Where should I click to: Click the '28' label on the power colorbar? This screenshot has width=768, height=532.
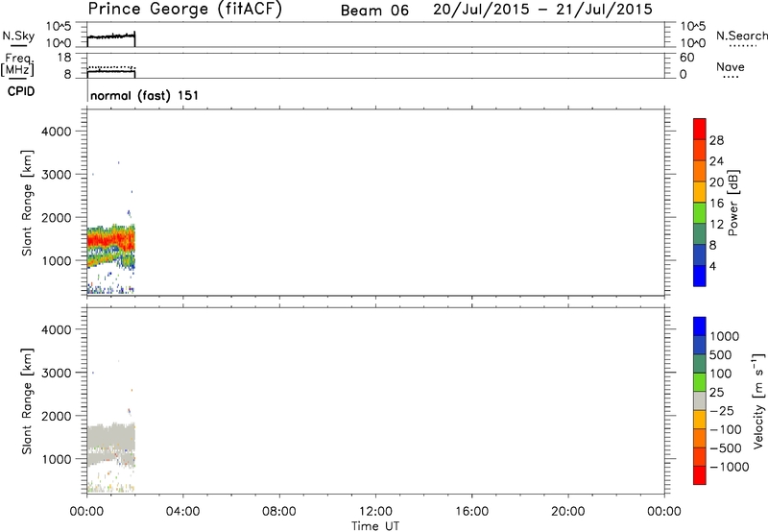click(x=716, y=140)
